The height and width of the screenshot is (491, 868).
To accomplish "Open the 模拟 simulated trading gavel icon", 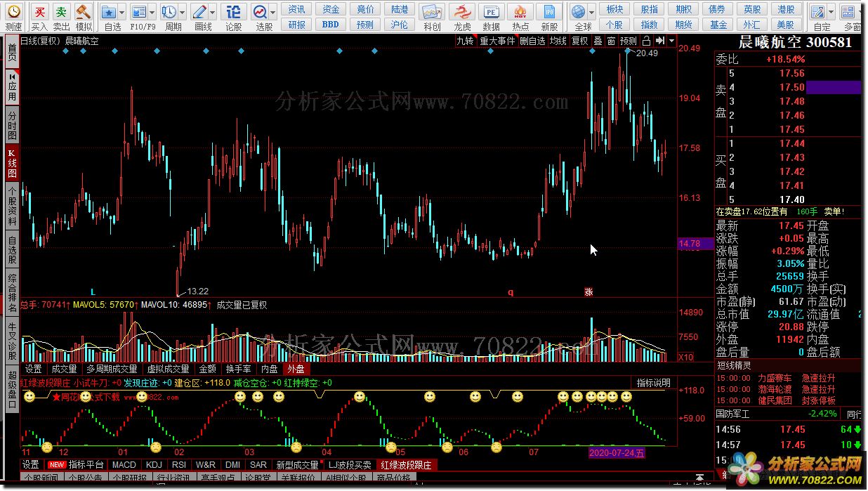I will click(x=84, y=12).
